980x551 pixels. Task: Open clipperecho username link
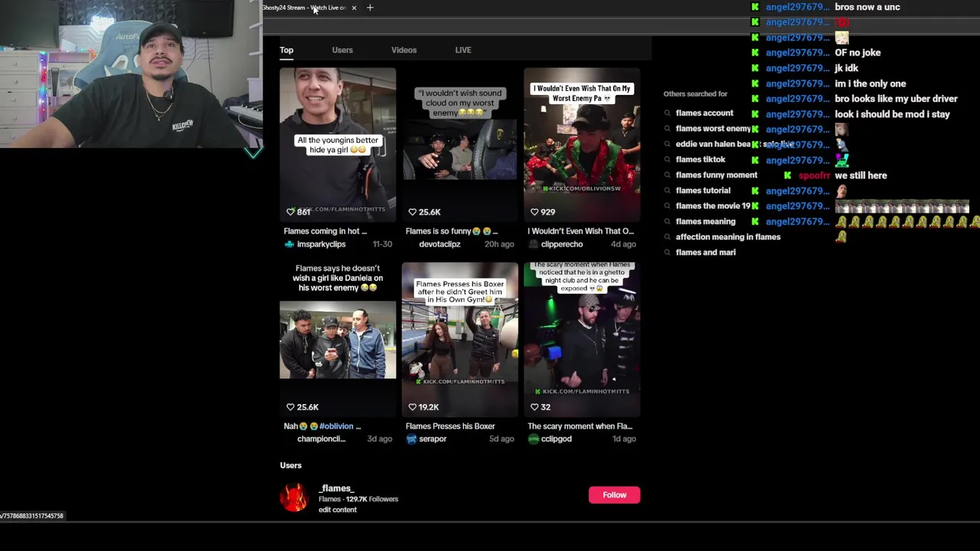coord(562,244)
